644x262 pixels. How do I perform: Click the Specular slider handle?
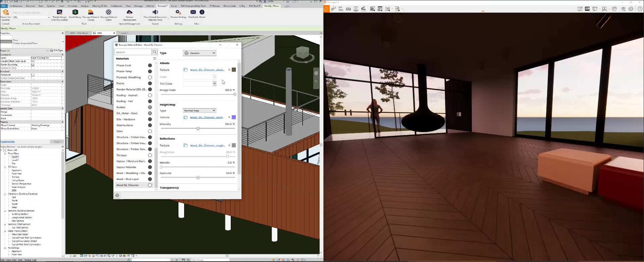[x=198, y=177]
